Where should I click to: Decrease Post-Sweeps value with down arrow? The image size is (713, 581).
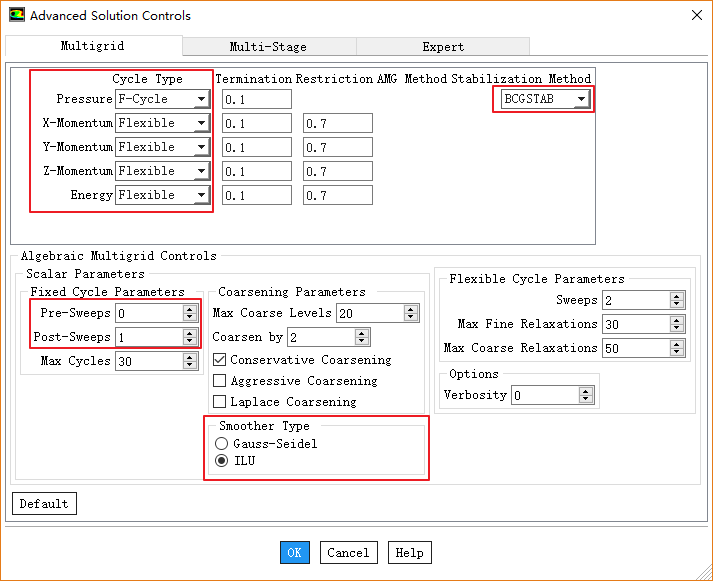click(x=190, y=341)
